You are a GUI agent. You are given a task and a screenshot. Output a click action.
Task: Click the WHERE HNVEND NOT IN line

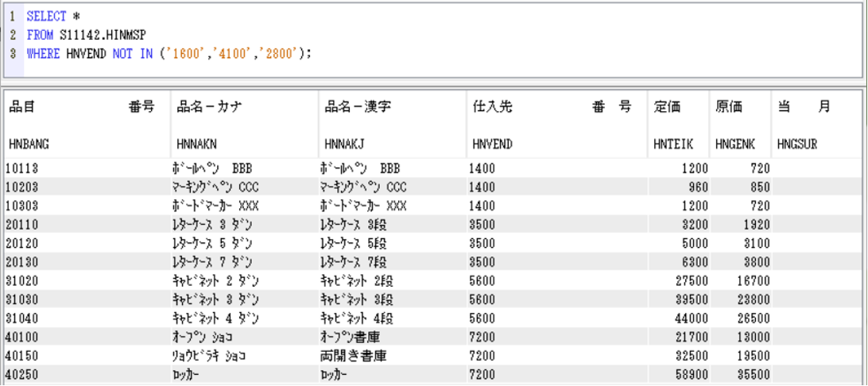(x=169, y=55)
